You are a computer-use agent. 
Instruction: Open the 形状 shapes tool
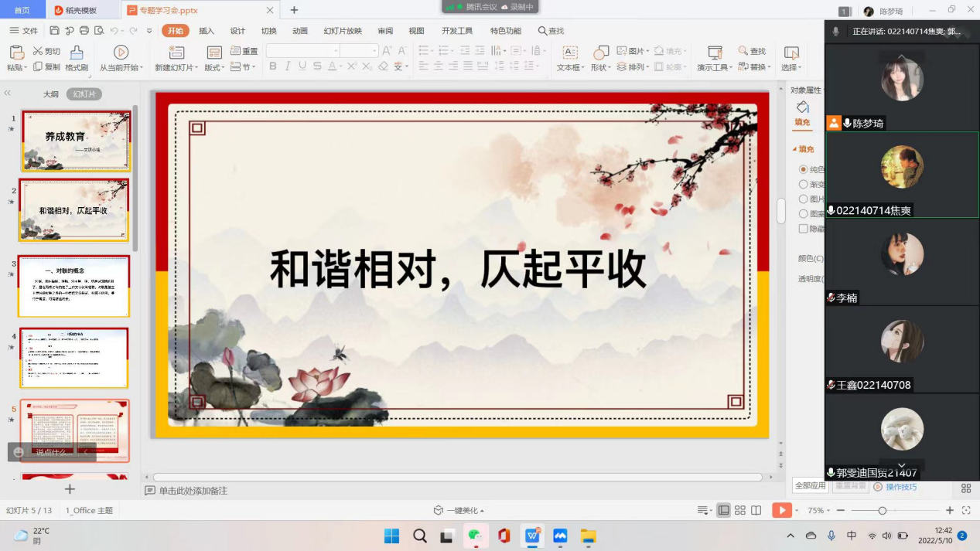pyautogui.click(x=601, y=52)
